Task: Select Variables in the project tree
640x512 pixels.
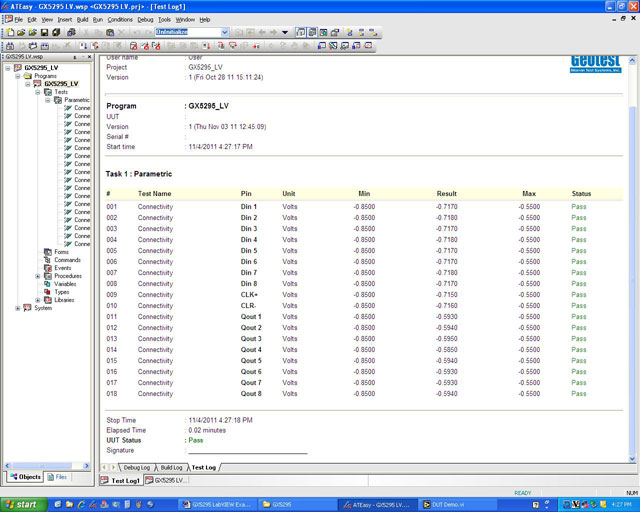Action: (65, 284)
